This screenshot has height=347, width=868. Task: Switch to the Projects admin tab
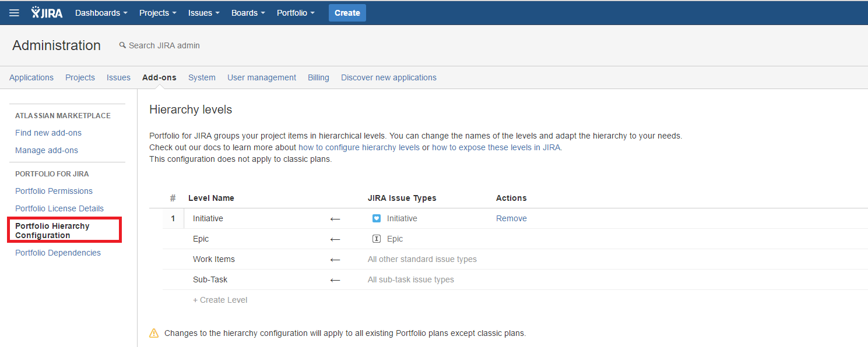tap(80, 77)
